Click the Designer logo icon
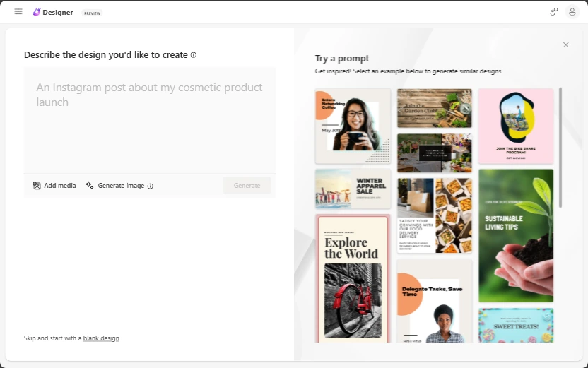This screenshot has width=588, height=368. [36, 12]
